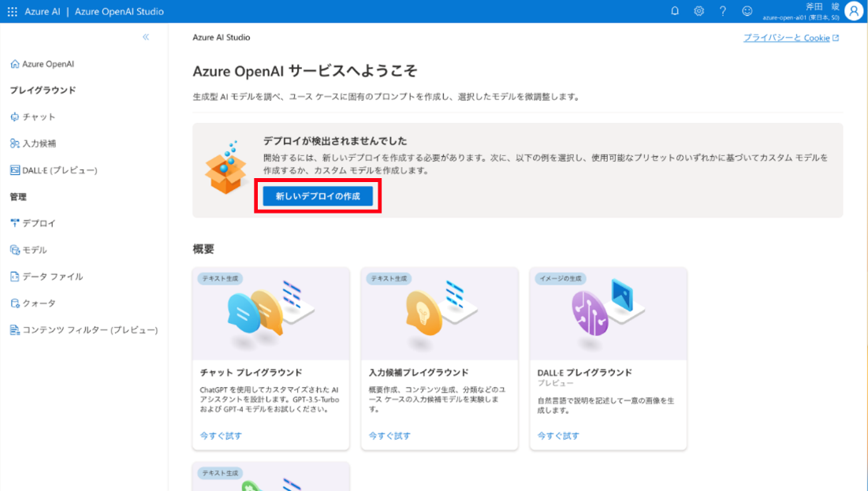Click the external link icon beside Cookie

[x=836, y=38]
